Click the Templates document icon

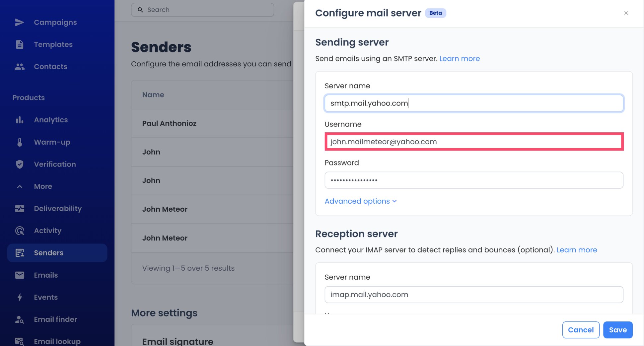(20, 44)
